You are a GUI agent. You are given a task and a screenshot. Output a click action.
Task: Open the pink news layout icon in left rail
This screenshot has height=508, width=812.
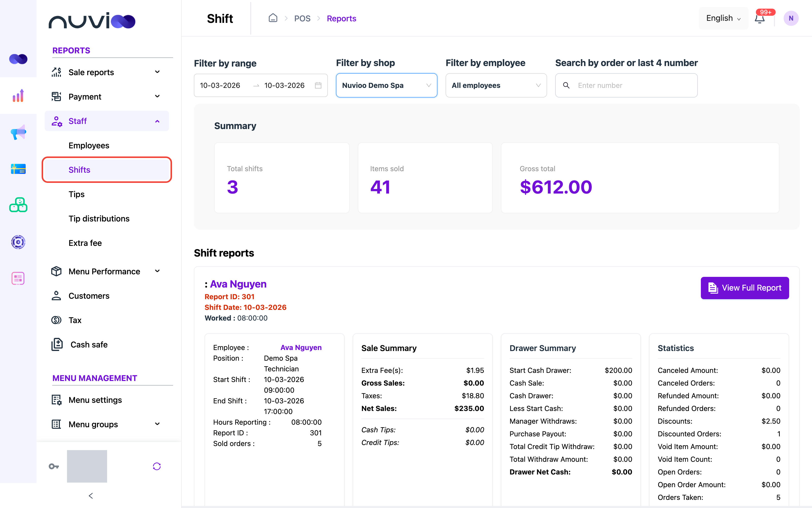pyautogui.click(x=18, y=278)
